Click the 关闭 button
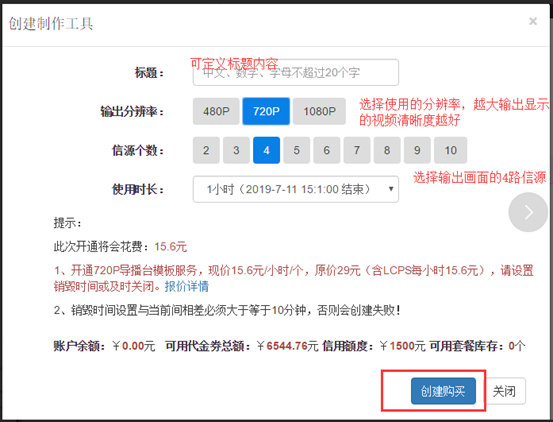This screenshot has height=422, width=553. (x=504, y=391)
